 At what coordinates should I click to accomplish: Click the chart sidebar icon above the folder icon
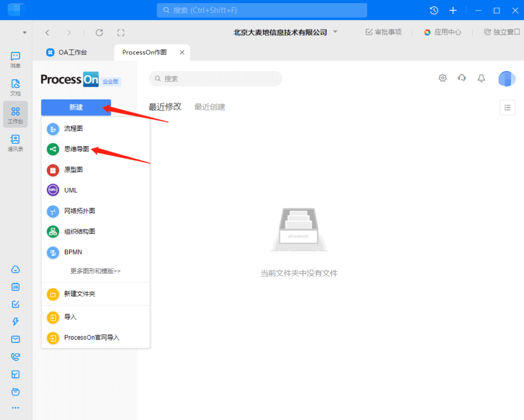click(x=16, y=374)
